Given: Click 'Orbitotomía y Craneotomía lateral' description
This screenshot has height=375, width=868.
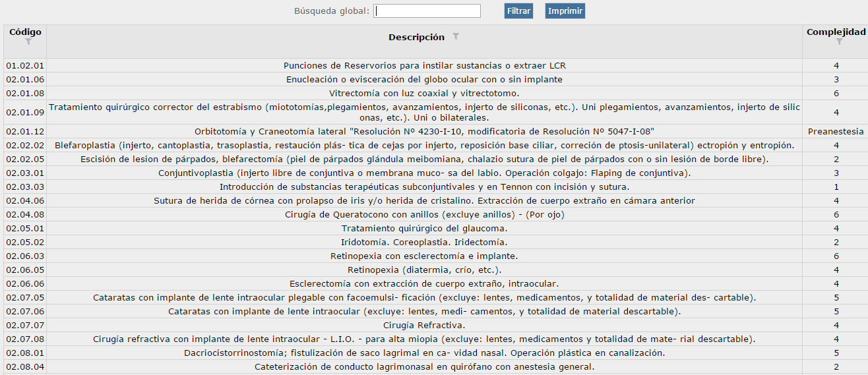Looking at the screenshot, I should [x=425, y=132].
